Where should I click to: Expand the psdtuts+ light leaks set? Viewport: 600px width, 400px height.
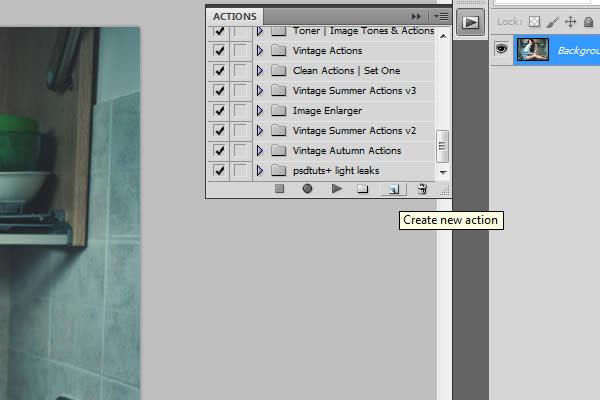260,171
